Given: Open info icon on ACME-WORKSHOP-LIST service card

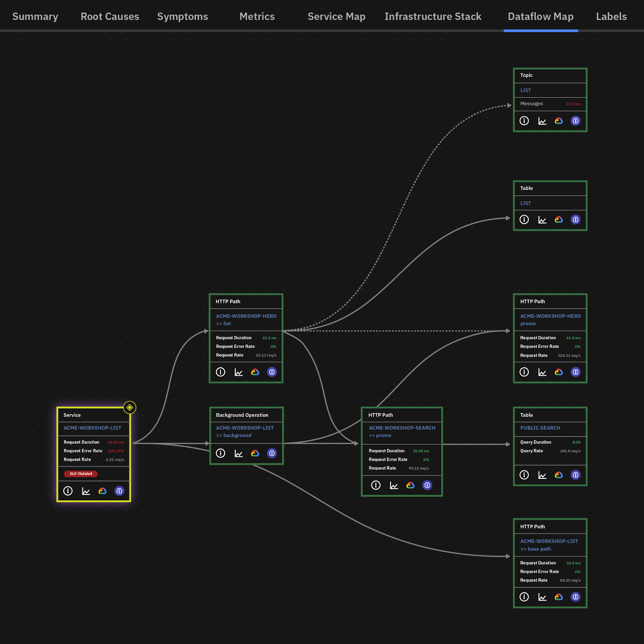Looking at the screenshot, I should pyautogui.click(x=68, y=491).
